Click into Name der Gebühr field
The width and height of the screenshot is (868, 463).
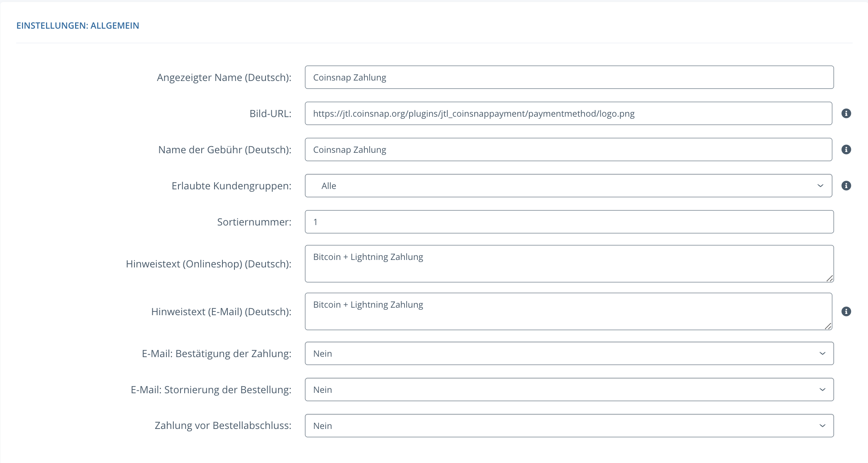(x=568, y=149)
